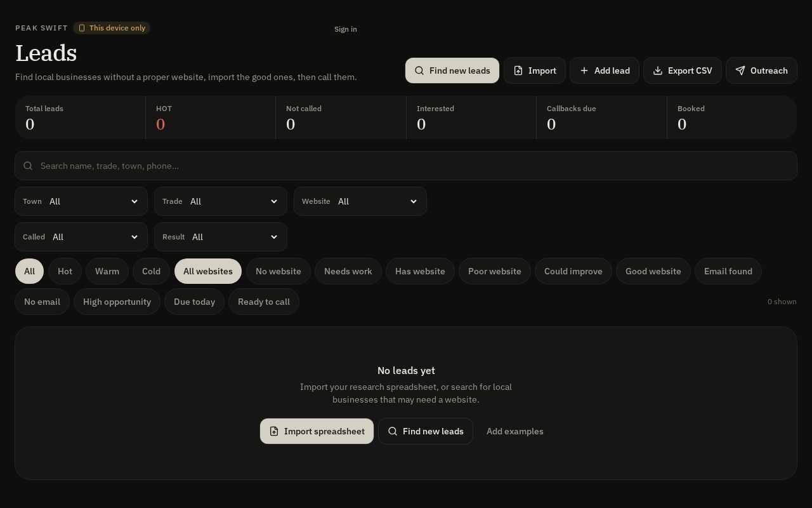Screen dimensions: 812x508
Task: Click the paper plane icon in Outreach
Action: pos(740,70)
